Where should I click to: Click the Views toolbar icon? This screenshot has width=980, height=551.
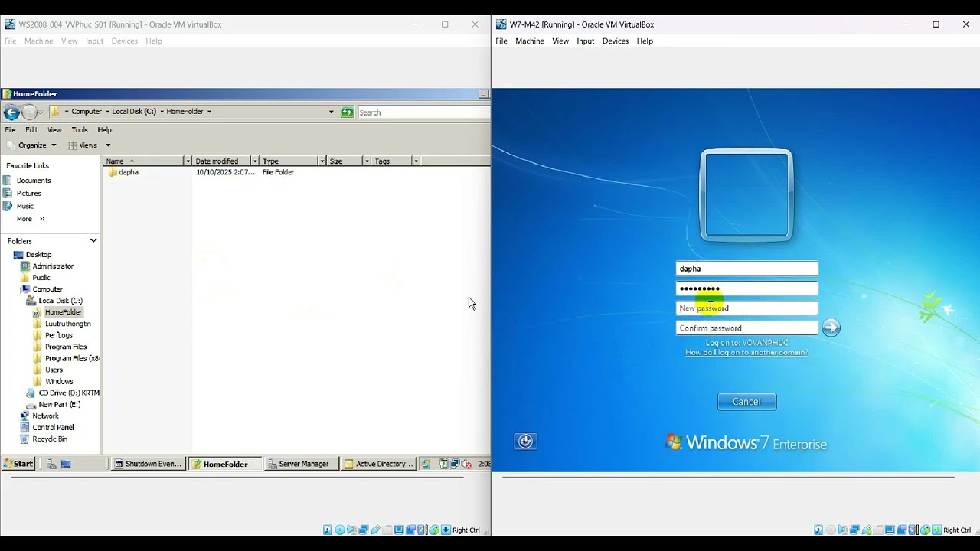(72, 145)
